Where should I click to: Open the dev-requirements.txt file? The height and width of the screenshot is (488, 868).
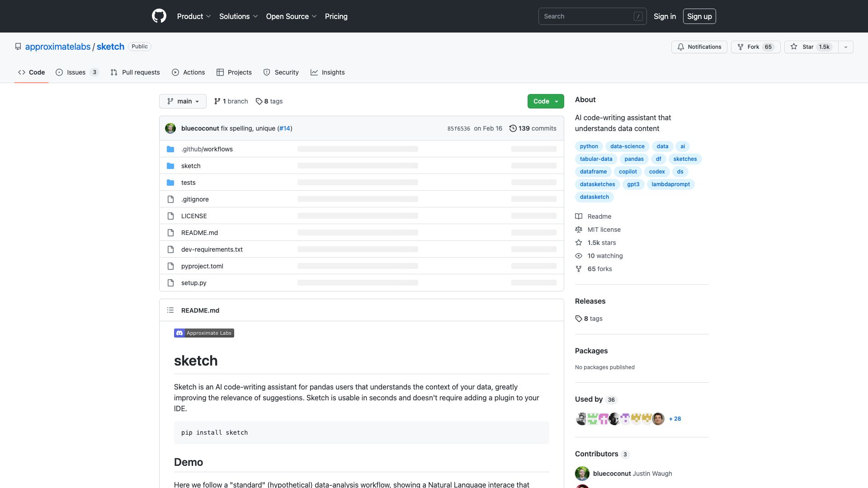point(212,249)
